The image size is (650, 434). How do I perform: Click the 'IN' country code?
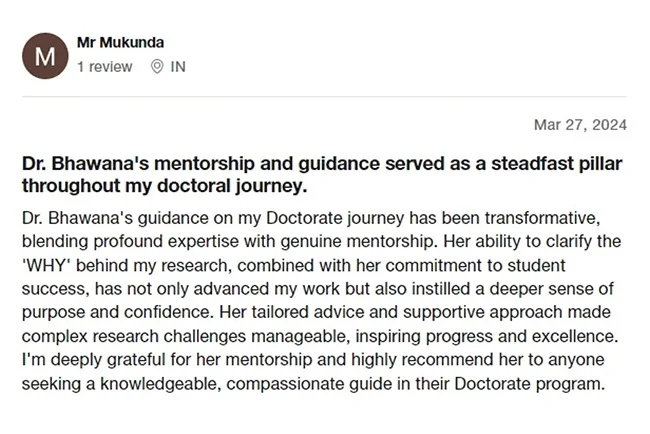point(178,67)
